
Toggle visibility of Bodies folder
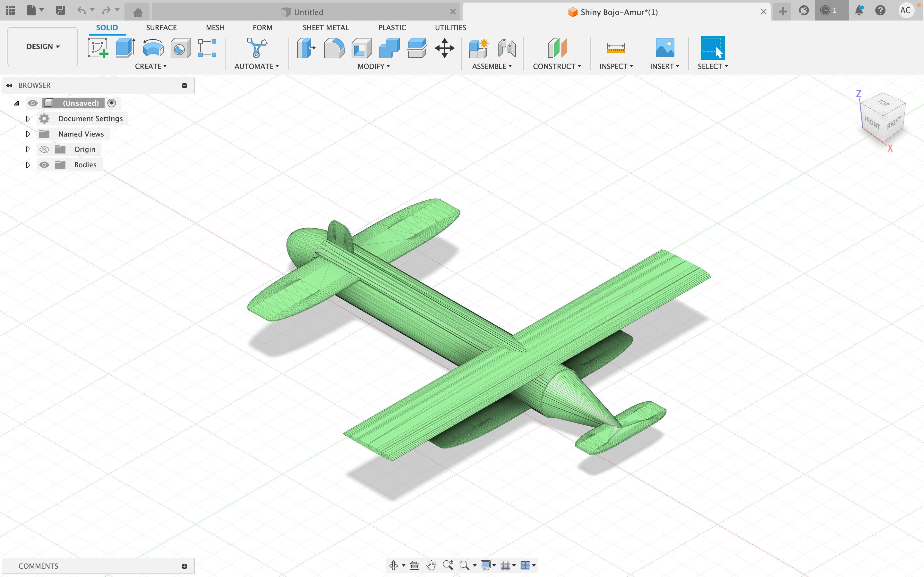point(45,164)
